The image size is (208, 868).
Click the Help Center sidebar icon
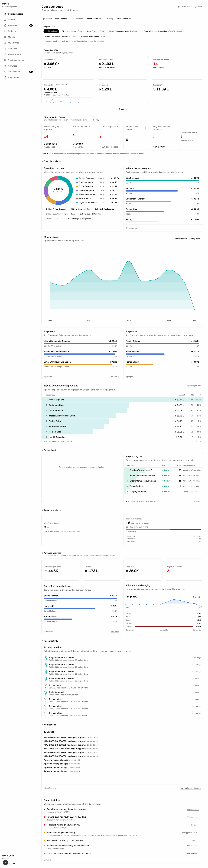pyautogui.click(x=5, y=77)
